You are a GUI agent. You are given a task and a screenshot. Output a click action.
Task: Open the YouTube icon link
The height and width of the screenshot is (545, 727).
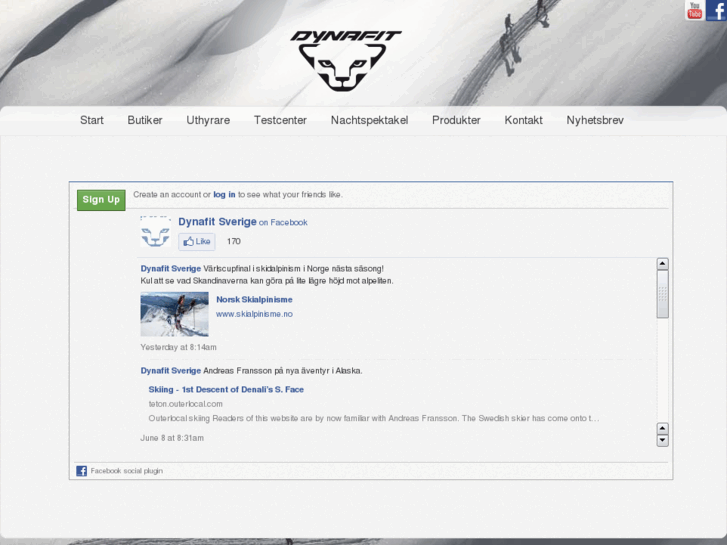(x=694, y=10)
